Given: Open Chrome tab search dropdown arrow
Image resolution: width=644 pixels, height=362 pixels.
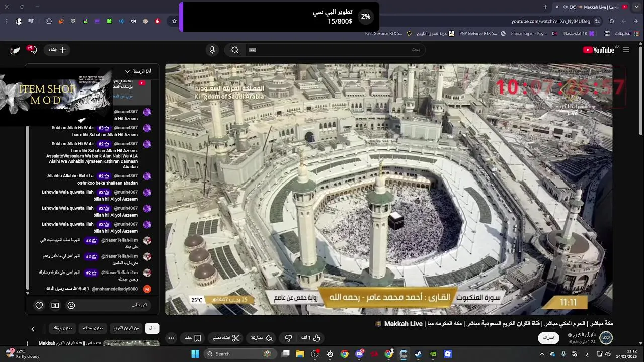Looking at the screenshot, I should click(637, 7).
